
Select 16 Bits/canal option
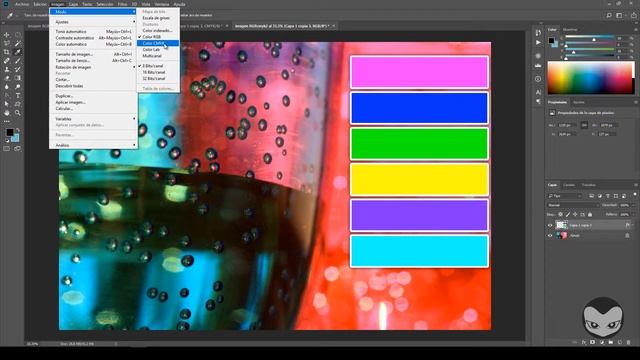click(x=158, y=72)
